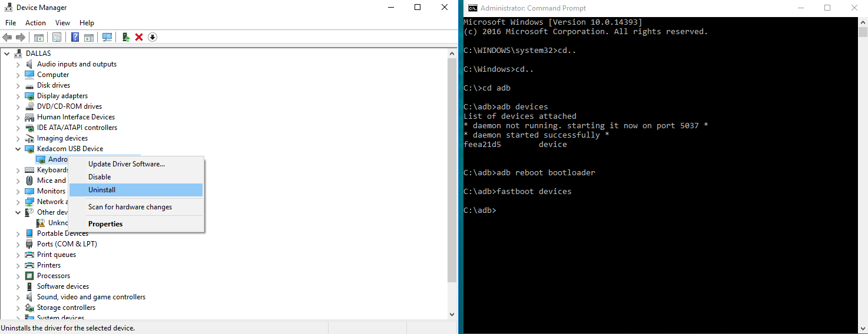Collapse the Other devices node

tap(18, 212)
